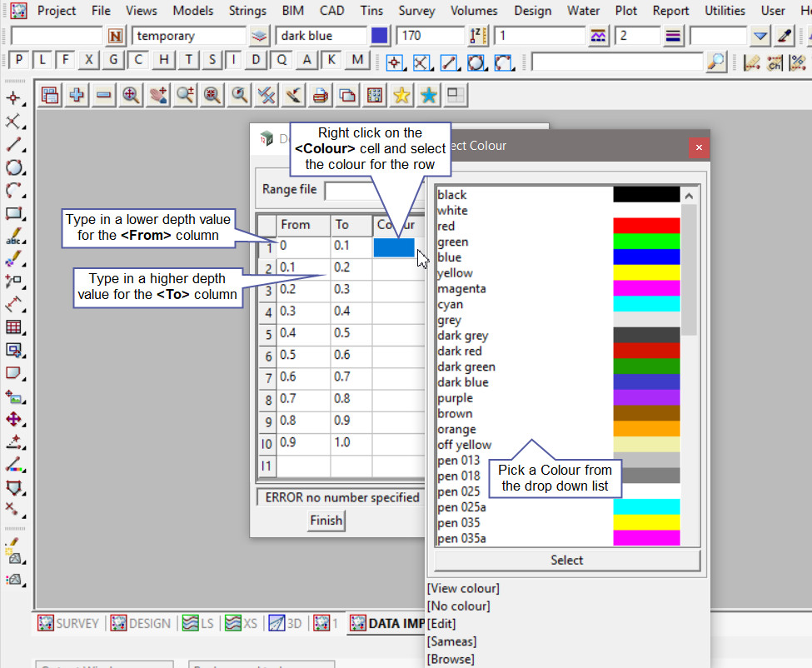Click the Select button in colour dialog
The image size is (812, 668).
point(566,560)
